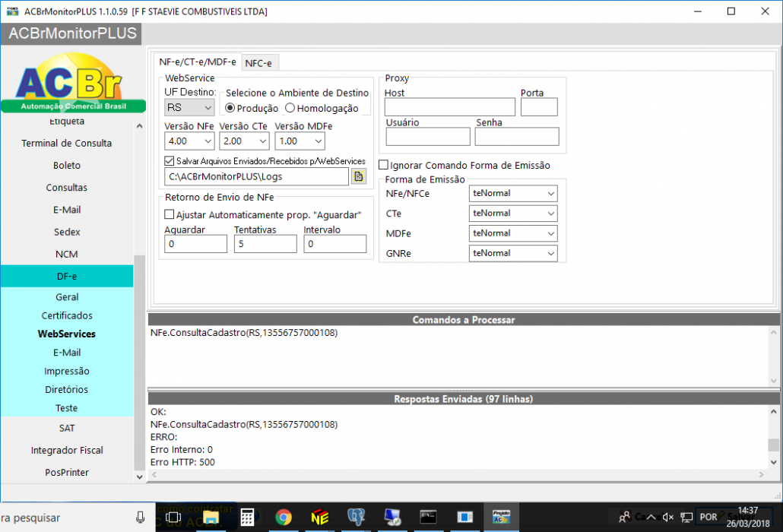Go to the Integrador Fiscal sidebar item

pos(67,450)
